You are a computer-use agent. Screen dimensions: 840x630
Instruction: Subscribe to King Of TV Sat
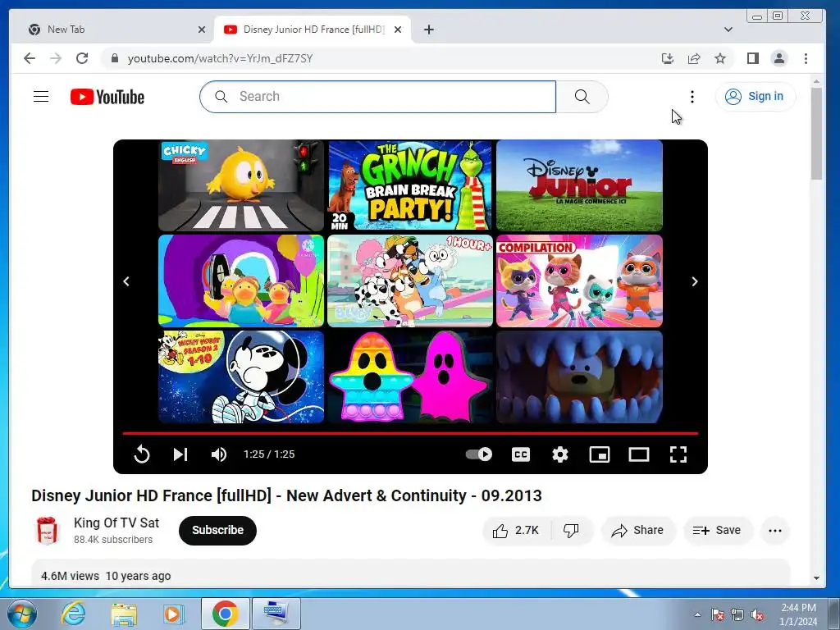tap(217, 531)
